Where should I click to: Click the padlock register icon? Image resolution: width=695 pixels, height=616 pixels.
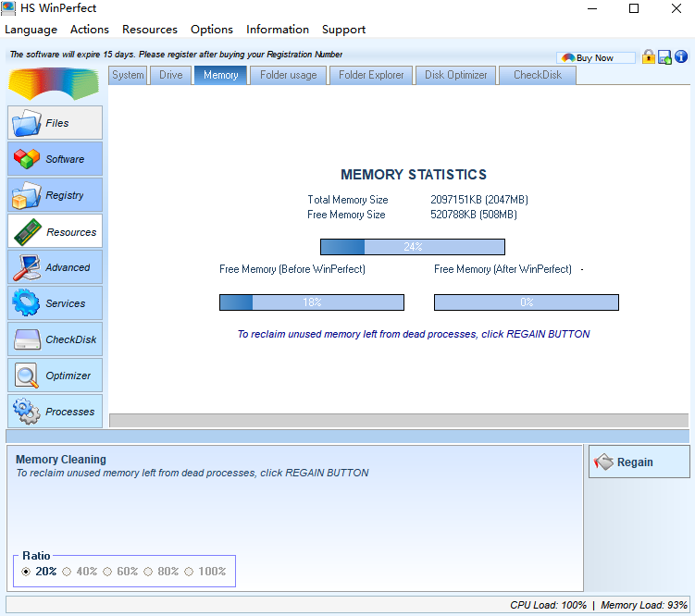649,57
